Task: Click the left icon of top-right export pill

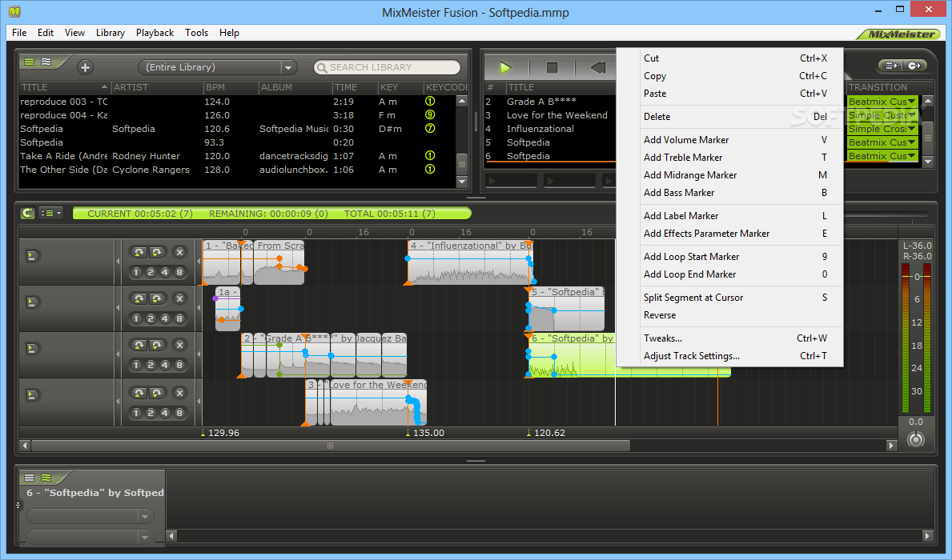Action: click(x=891, y=66)
